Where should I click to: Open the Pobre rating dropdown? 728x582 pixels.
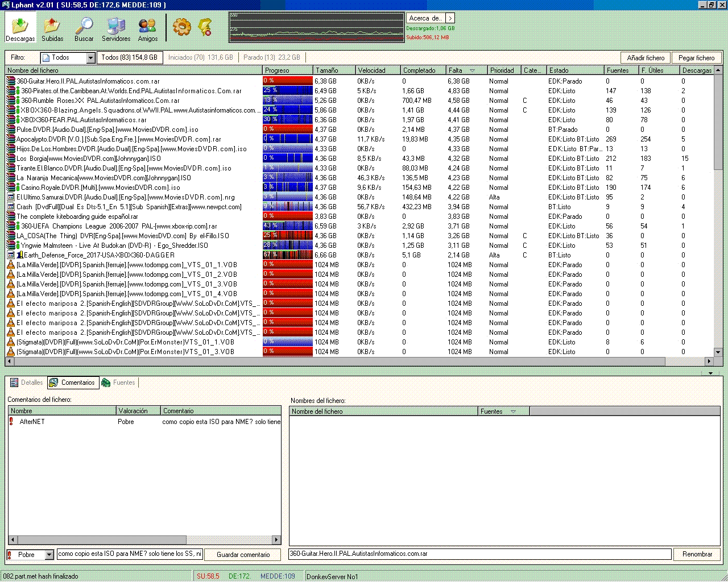pos(49,555)
